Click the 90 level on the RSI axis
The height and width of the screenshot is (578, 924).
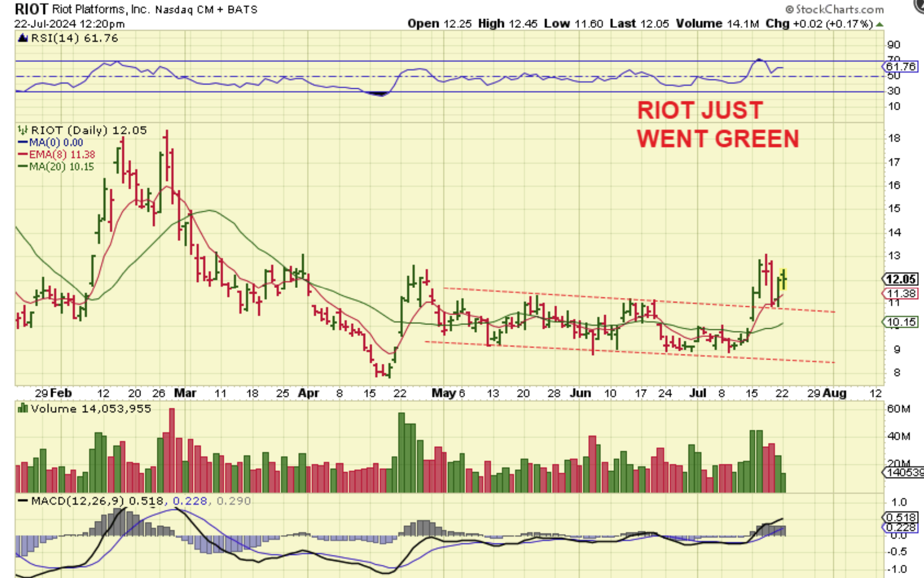894,45
